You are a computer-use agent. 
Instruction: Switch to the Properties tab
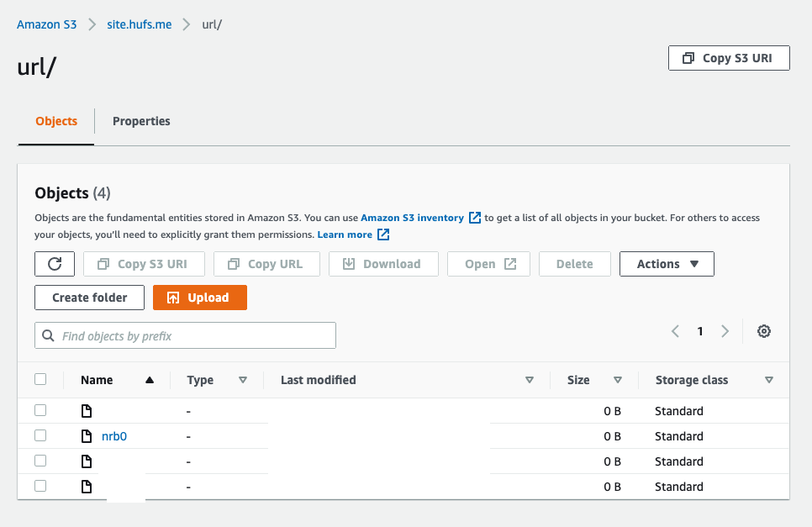[x=141, y=121]
